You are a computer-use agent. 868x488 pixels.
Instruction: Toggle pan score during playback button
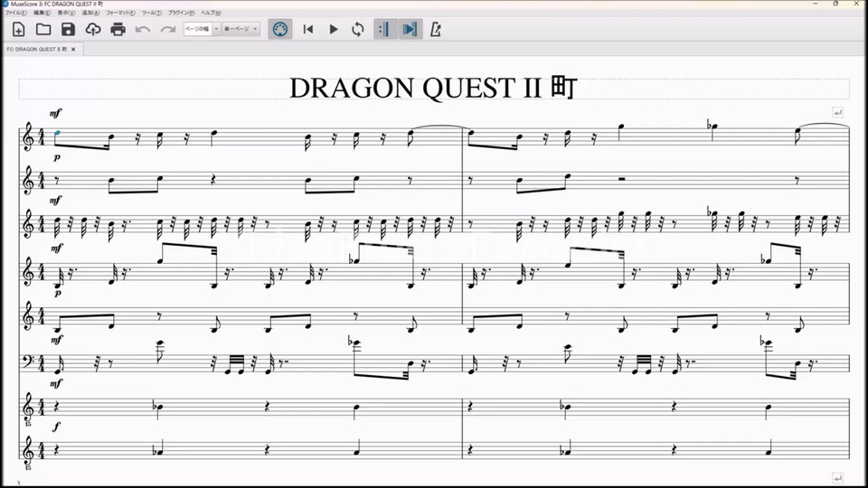click(x=410, y=29)
